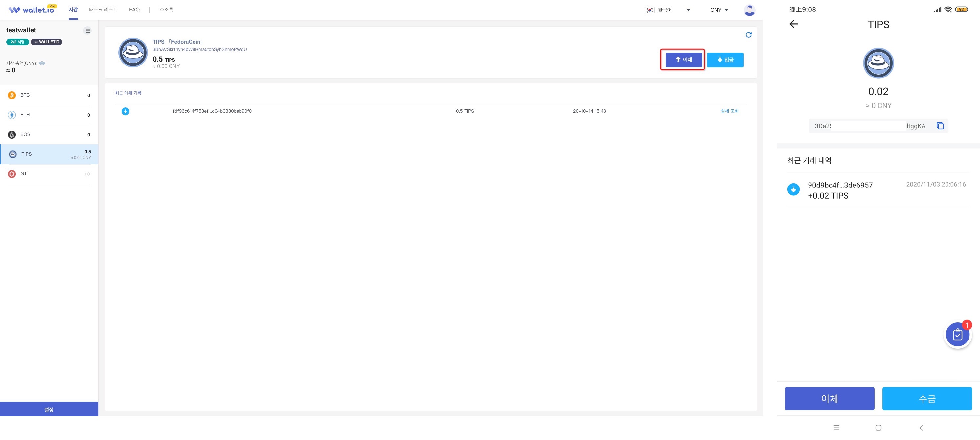Tap the Android home square button
980x440 pixels.
[x=878, y=428]
